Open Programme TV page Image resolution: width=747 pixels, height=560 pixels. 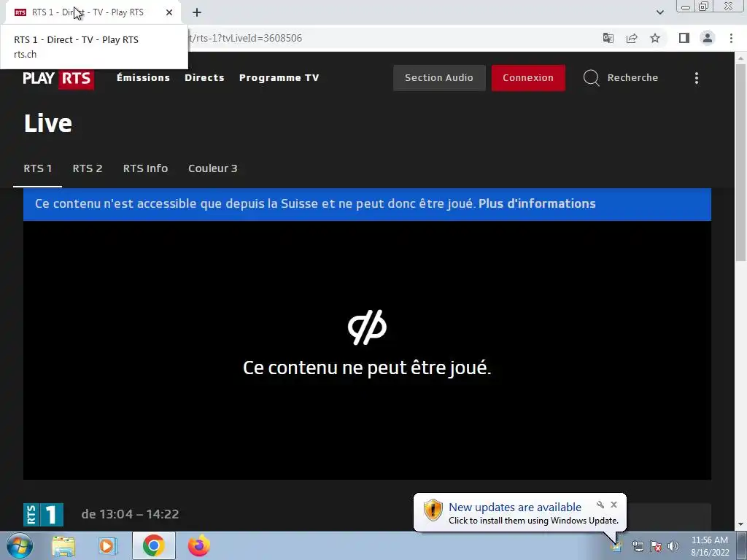pyautogui.click(x=279, y=77)
